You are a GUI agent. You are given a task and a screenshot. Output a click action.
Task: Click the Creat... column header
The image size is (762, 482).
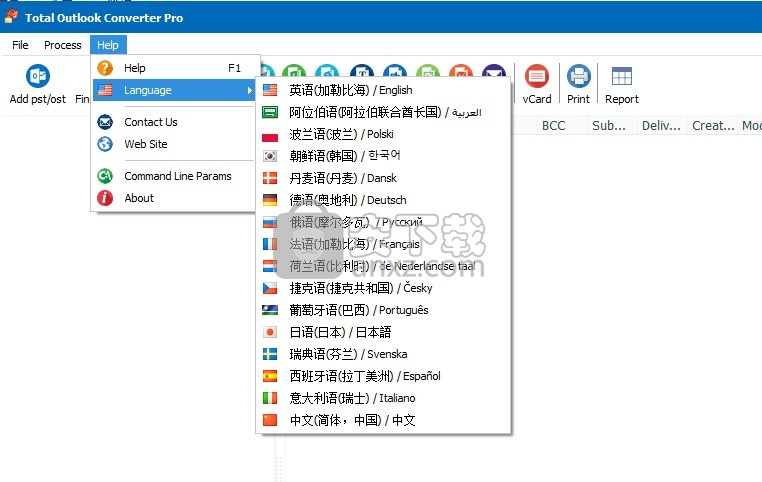click(x=713, y=126)
